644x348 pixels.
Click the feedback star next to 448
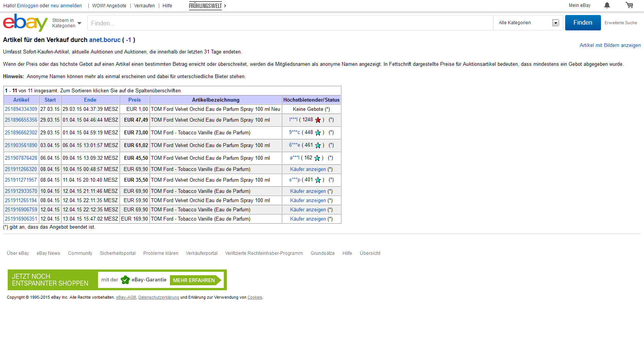coord(318,133)
